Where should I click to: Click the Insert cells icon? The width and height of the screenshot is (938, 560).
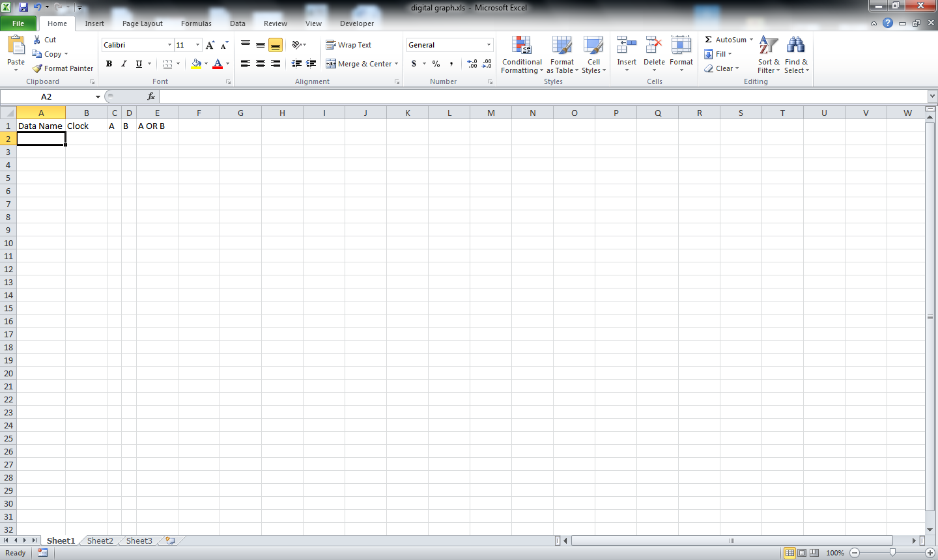(627, 46)
